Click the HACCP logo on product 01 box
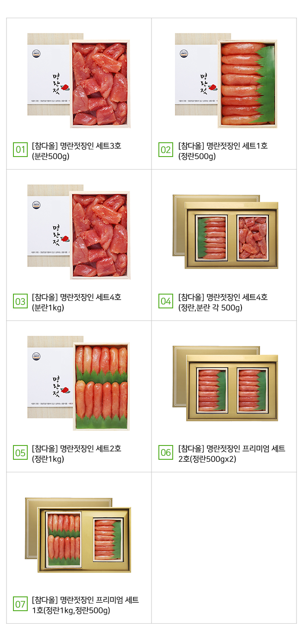This screenshot has height=644, width=303. click(x=36, y=54)
